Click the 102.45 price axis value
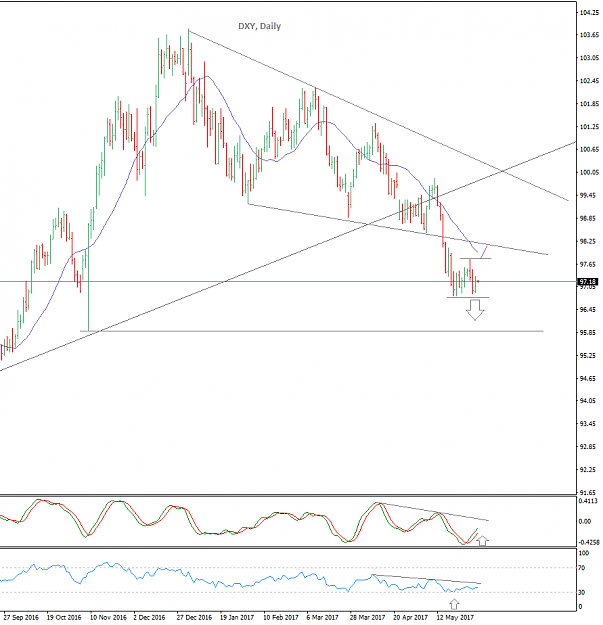Screen dimensions: 603x625 coord(589,81)
